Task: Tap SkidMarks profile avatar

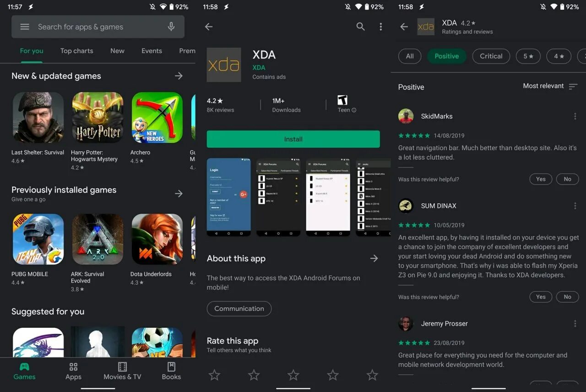Action: (x=406, y=116)
